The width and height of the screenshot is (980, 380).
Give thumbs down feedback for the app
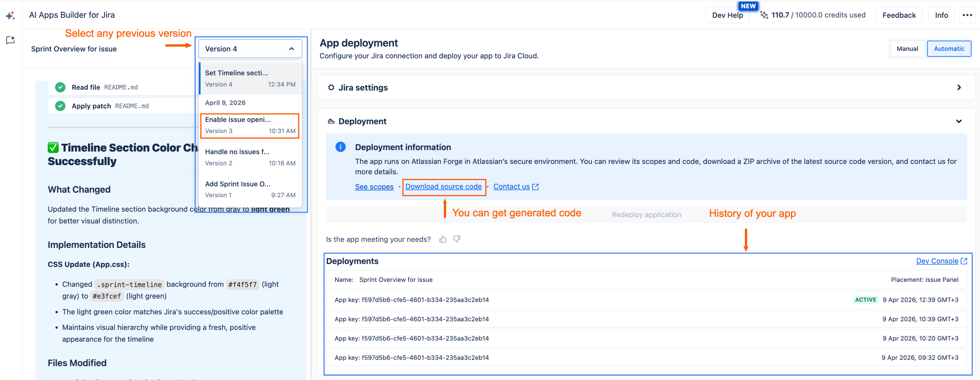pos(457,239)
